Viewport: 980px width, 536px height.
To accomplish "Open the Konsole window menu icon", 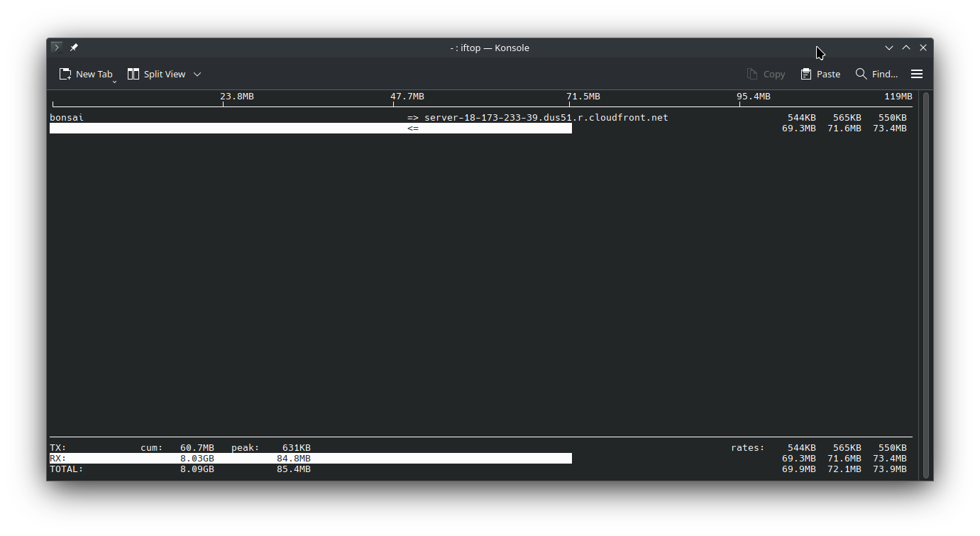I will pyautogui.click(x=57, y=48).
